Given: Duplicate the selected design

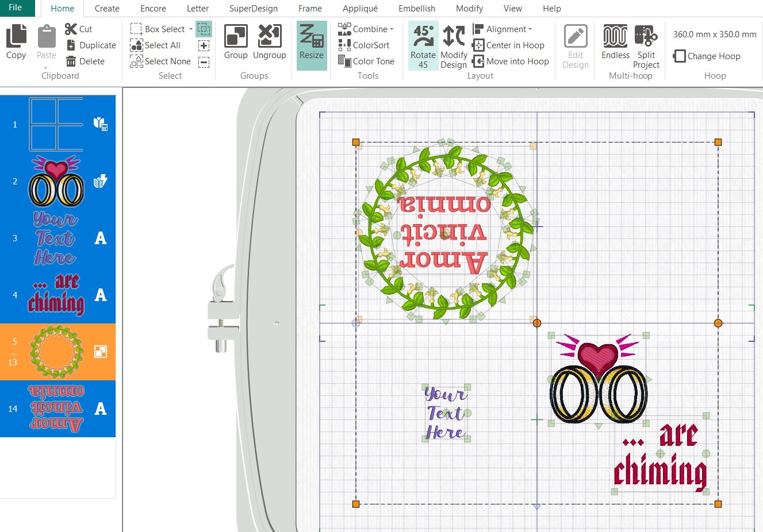Looking at the screenshot, I should pyautogui.click(x=91, y=45).
